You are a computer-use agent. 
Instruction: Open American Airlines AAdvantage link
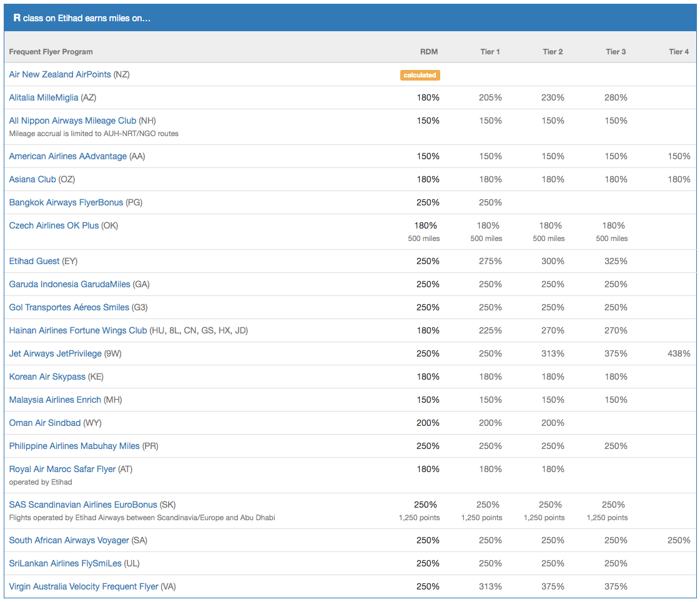(67, 156)
